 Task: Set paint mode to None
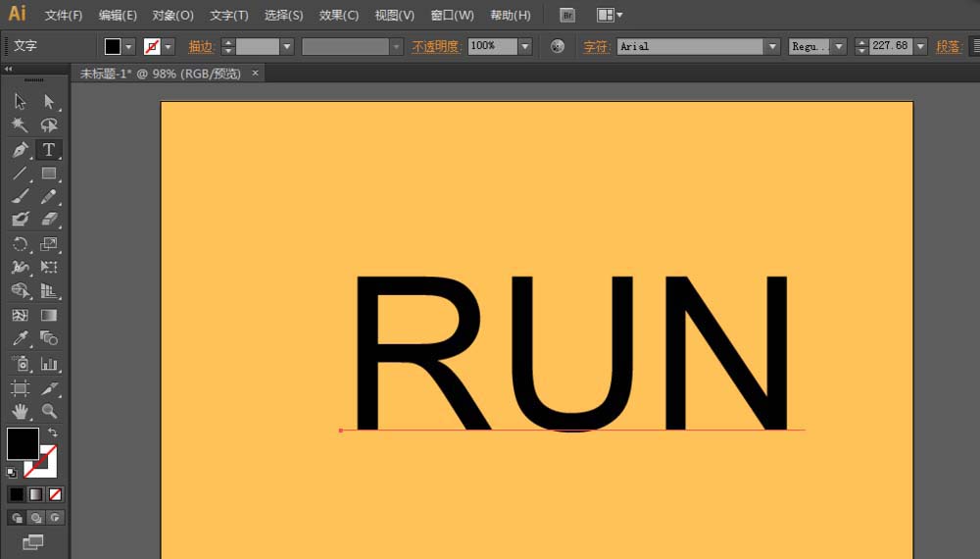coord(56,494)
